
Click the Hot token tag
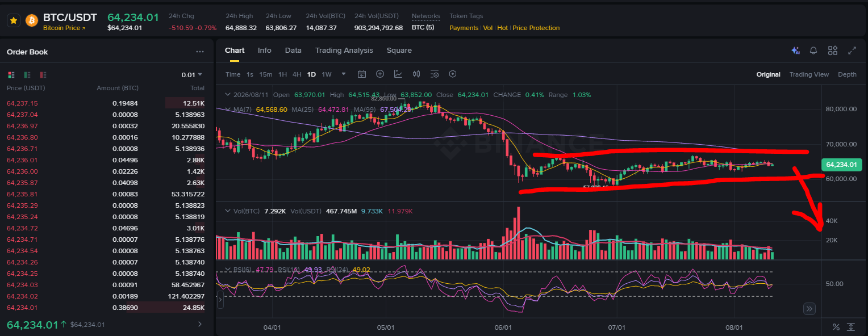click(x=503, y=28)
